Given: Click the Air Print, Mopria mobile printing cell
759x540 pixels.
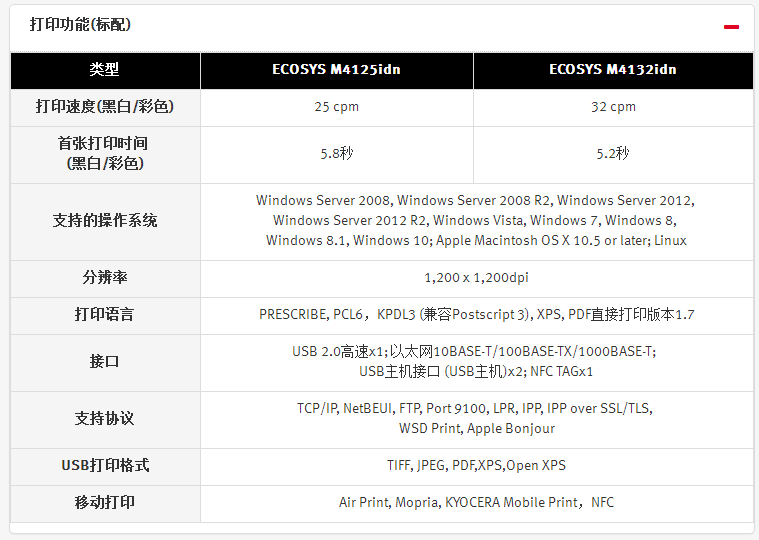Looking at the screenshot, I should coord(476,503).
